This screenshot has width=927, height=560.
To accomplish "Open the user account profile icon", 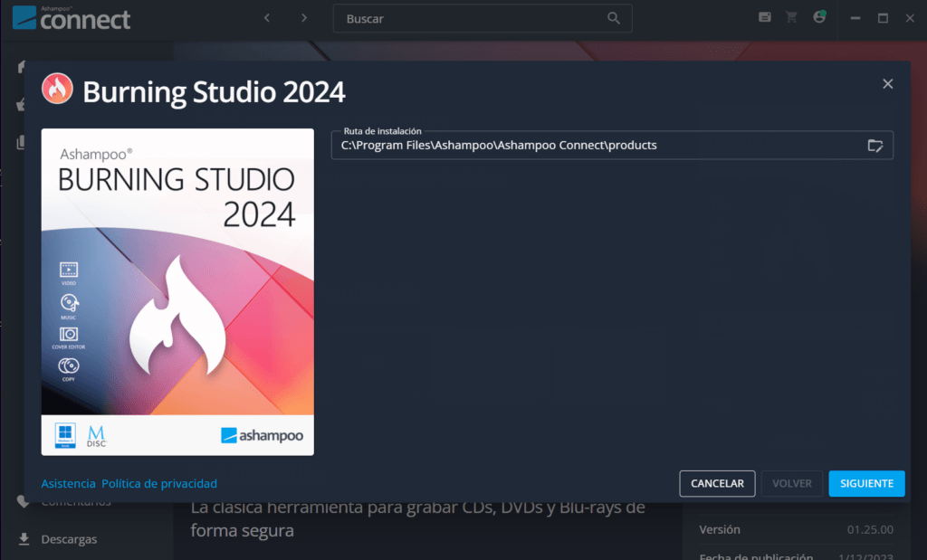I will (819, 16).
